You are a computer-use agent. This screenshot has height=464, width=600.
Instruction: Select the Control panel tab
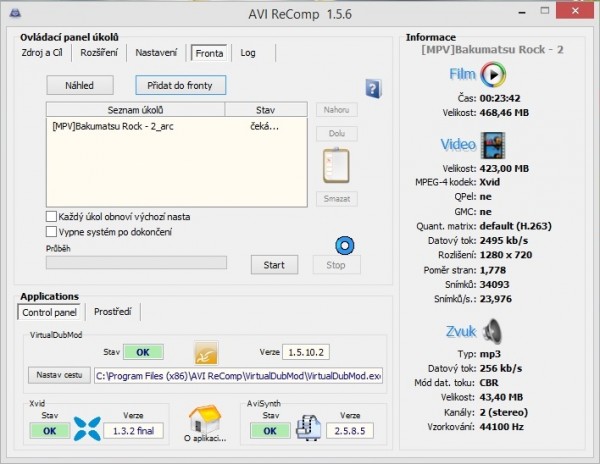click(49, 312)
